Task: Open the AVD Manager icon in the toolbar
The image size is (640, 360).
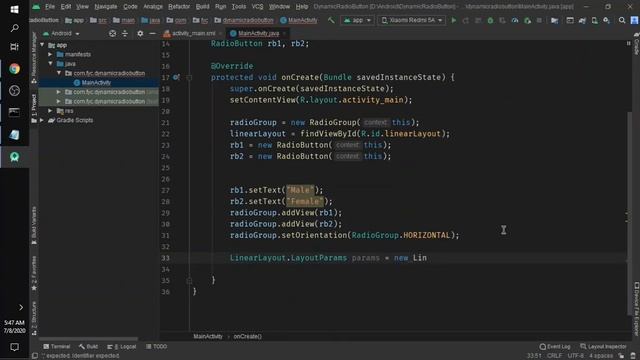Action: (594, 20)
